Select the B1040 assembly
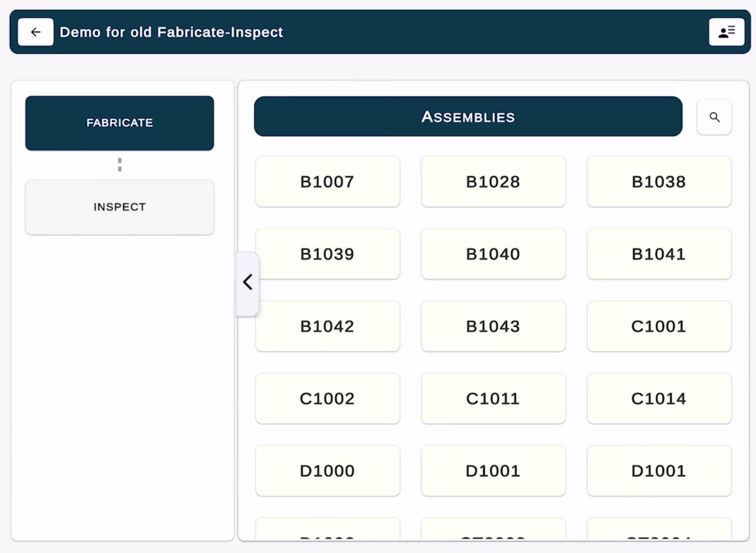Viewport: 756px width, 553px height. 493,254
